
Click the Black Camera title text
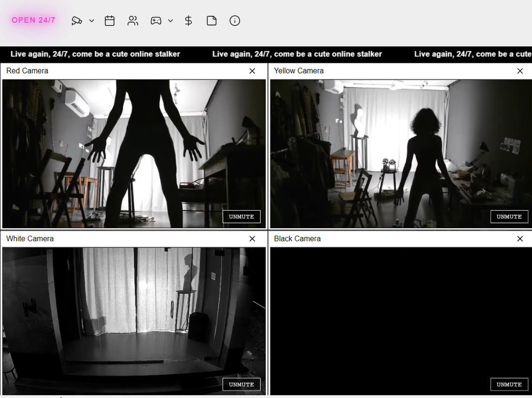tap(297, 239)
